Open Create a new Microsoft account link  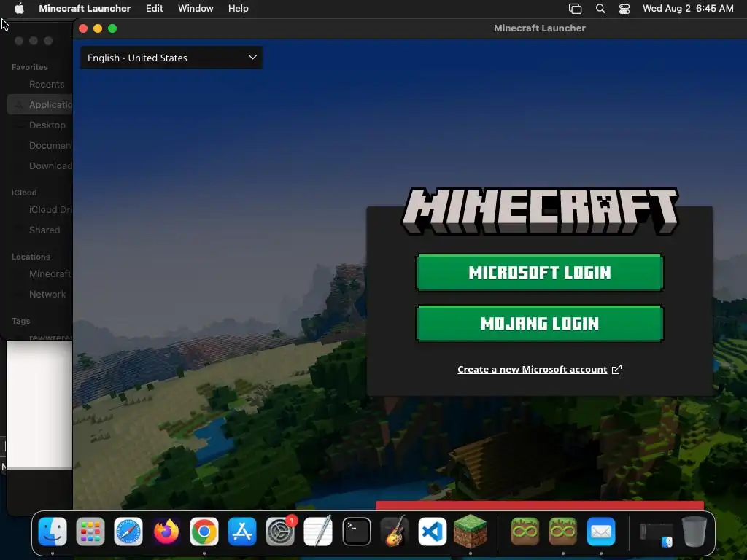[532, 369]
